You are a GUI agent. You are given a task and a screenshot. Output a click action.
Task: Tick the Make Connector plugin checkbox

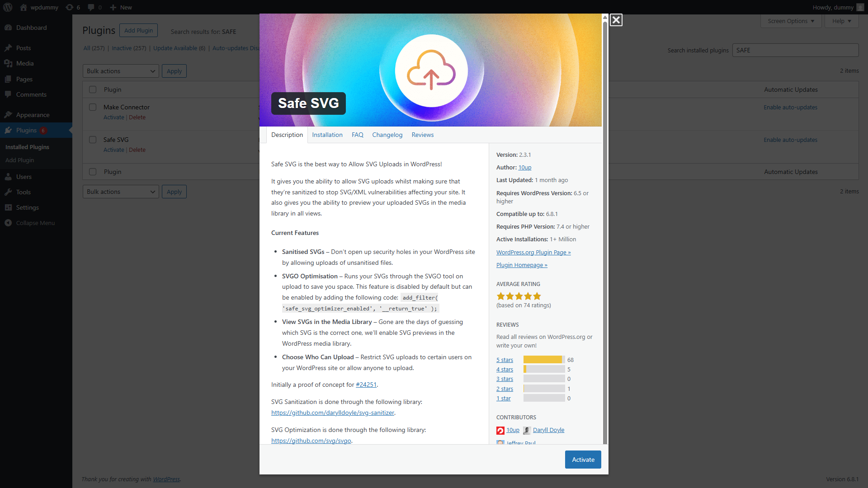coord(93,107)
